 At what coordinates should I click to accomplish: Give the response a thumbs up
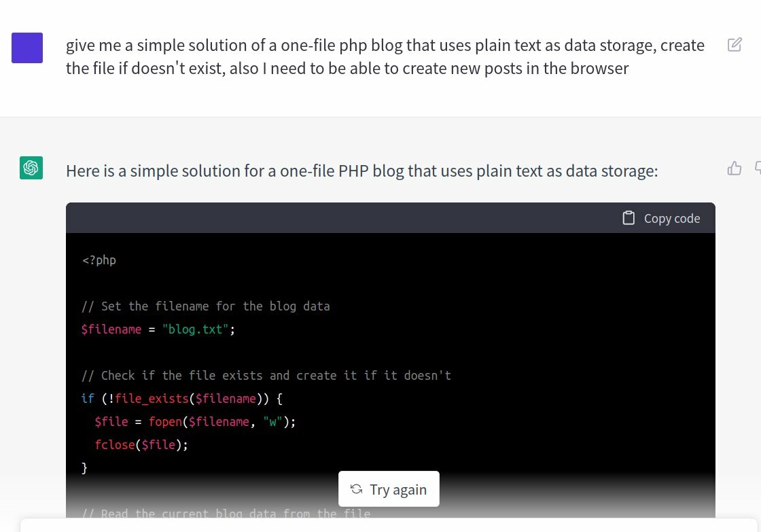pyautogui.click(x=735, y=169)
